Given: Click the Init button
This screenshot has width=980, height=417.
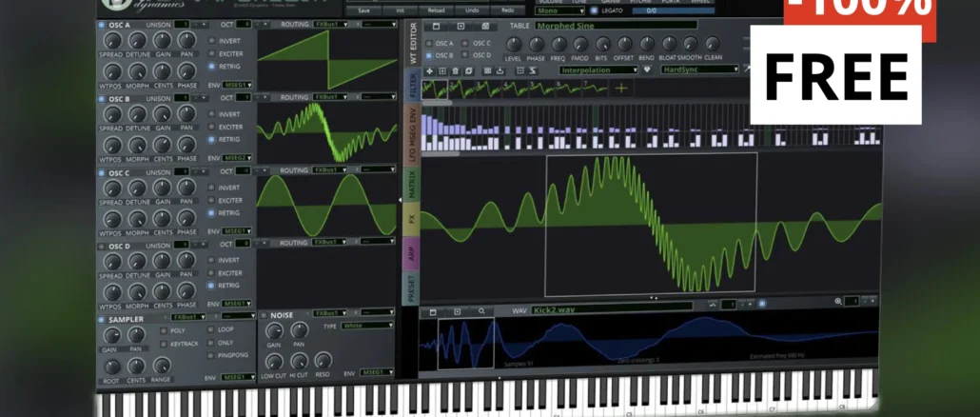Looking at the screenshot, I should (x=400, y=10).
